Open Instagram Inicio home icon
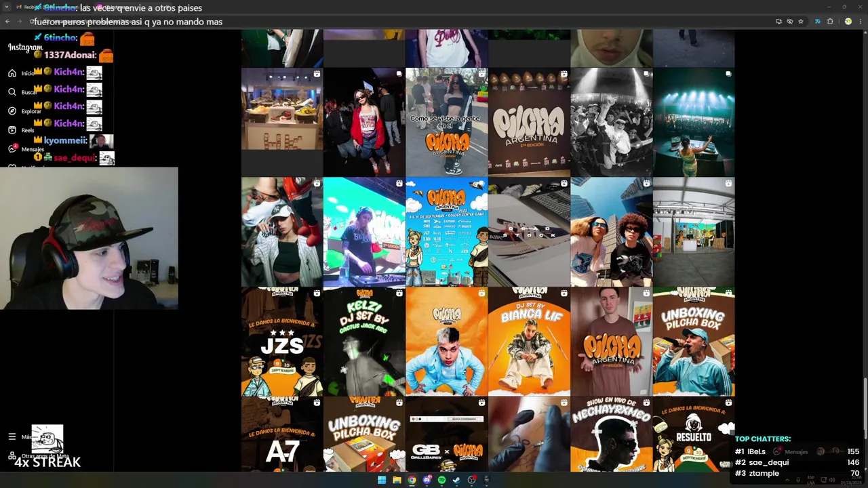 pos(12,73)
